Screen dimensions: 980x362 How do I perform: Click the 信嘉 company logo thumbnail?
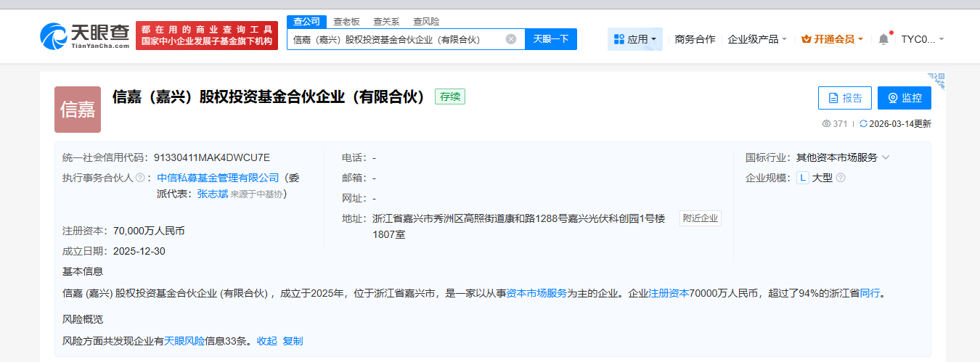pos(77,110)
